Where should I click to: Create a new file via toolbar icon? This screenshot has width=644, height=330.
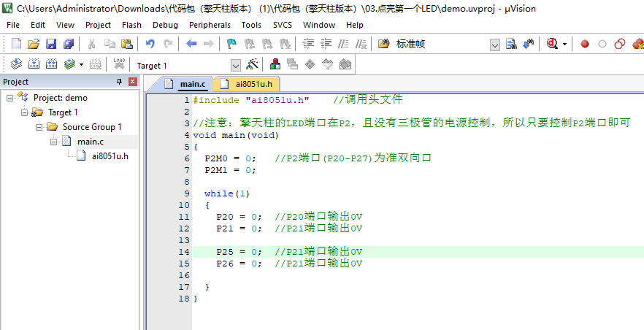pos(16,44)
